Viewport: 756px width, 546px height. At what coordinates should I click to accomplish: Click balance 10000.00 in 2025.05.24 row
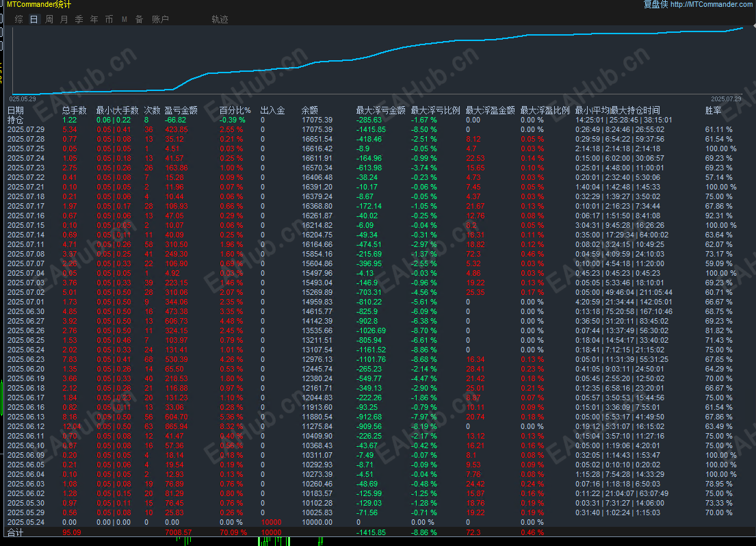[x=317, y=522]
